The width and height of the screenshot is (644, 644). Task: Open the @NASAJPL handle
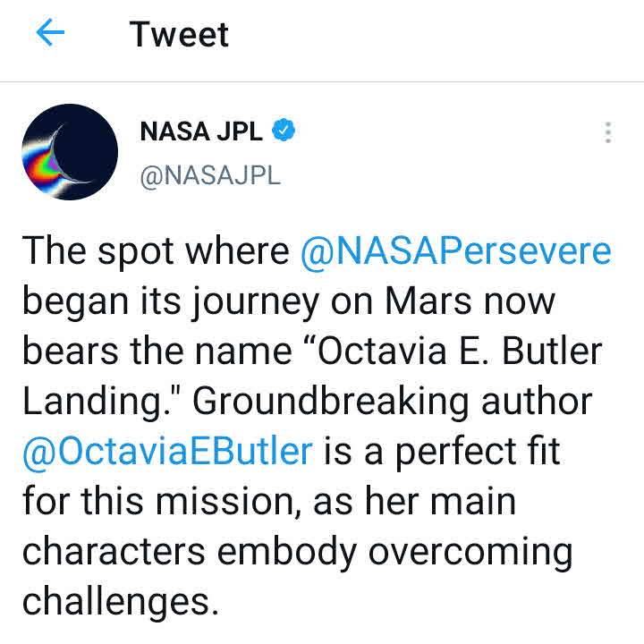210,175
